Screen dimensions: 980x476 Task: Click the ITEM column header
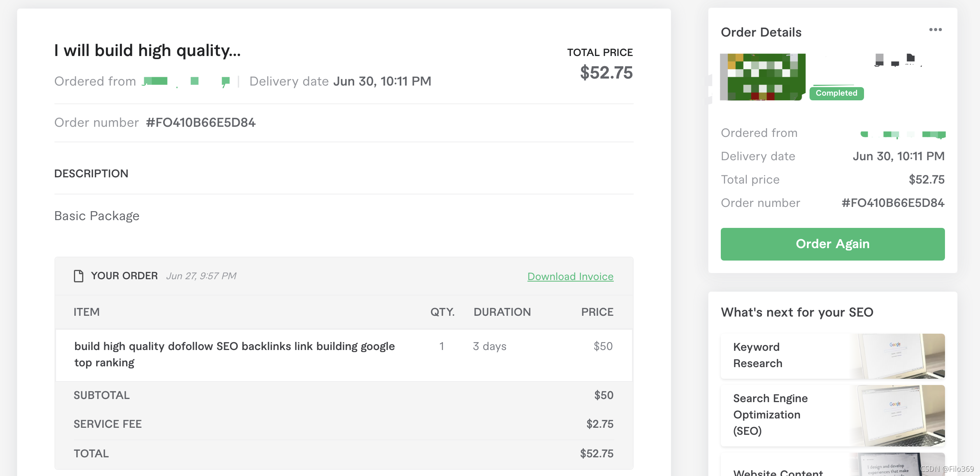(86, 312)
